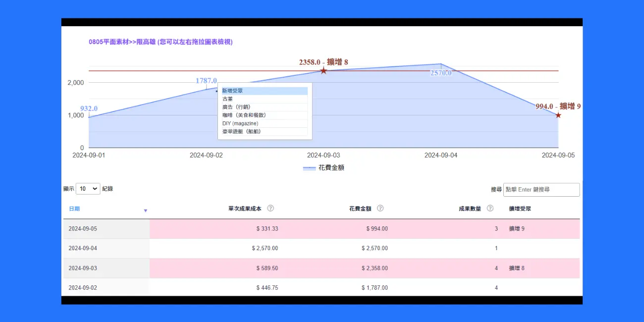Open help icon next to 單次成果成本
The width and height of the screenshot is (644, 322).
click(270, 209)
